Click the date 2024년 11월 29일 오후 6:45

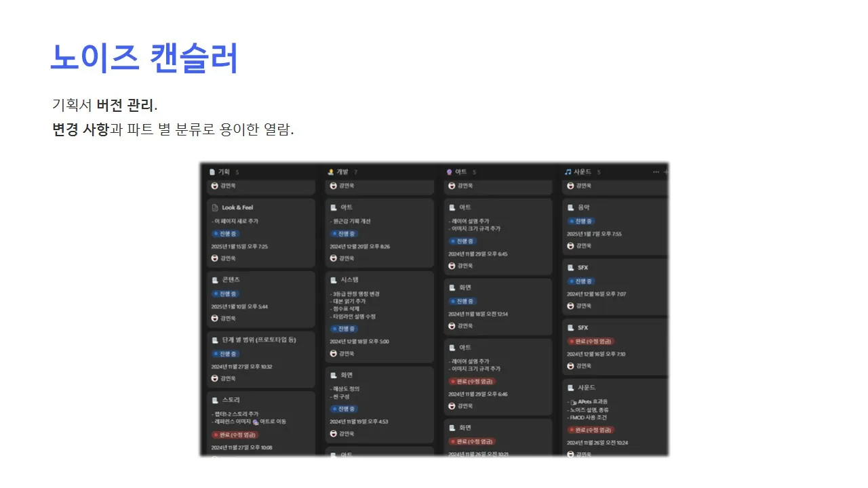pos(478,254)
